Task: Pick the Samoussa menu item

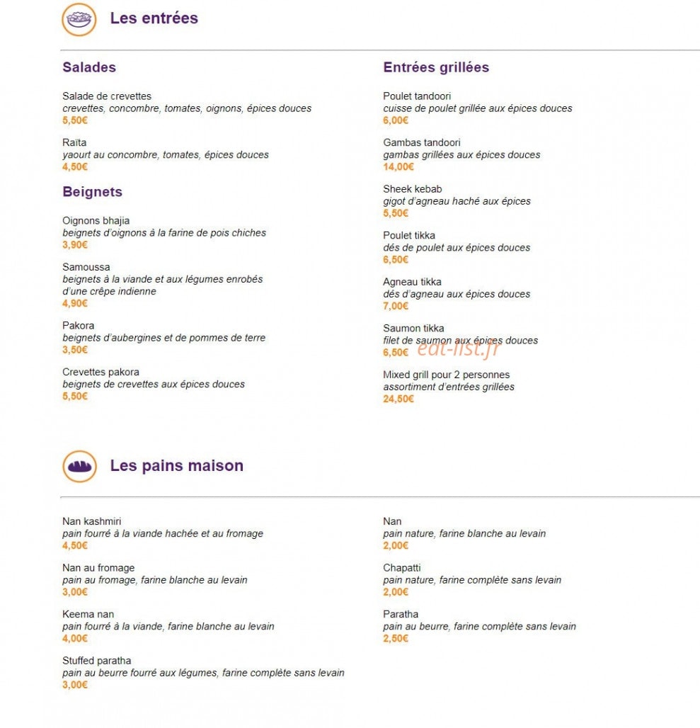Action: click(x=86, y=267)
